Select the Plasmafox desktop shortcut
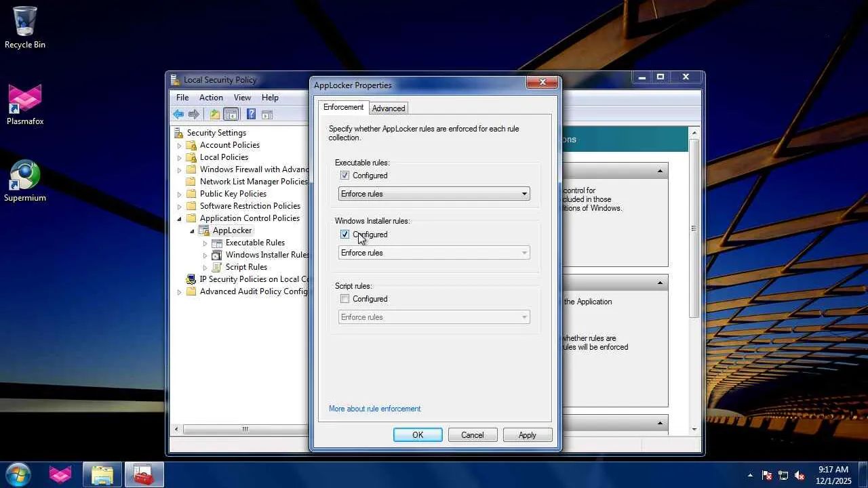The image size is (868, 488). [x=25, y=105]
